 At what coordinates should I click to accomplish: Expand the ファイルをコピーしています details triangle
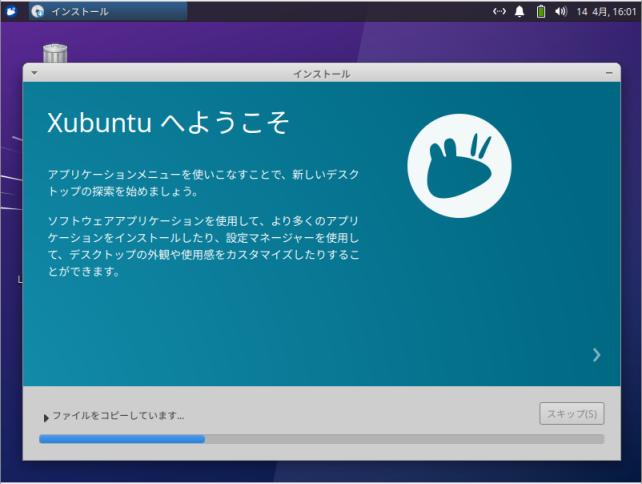click(46, 418)
